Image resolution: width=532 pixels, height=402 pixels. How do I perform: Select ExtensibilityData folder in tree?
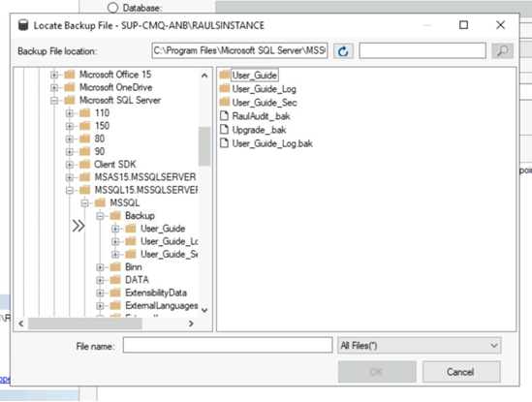[156, 294]
